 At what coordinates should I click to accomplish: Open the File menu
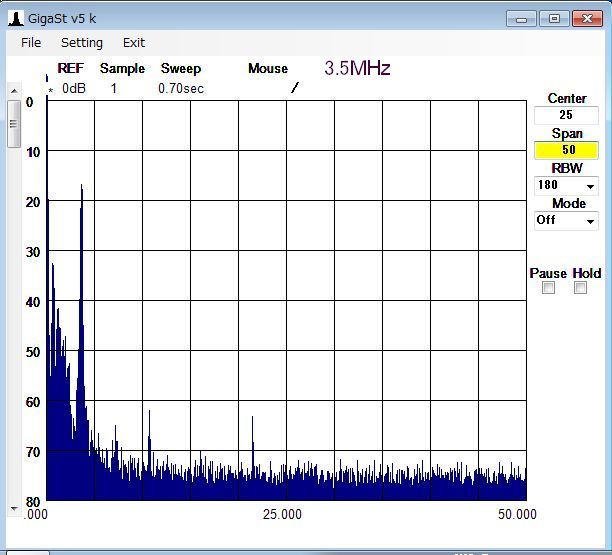coord(31,43)
